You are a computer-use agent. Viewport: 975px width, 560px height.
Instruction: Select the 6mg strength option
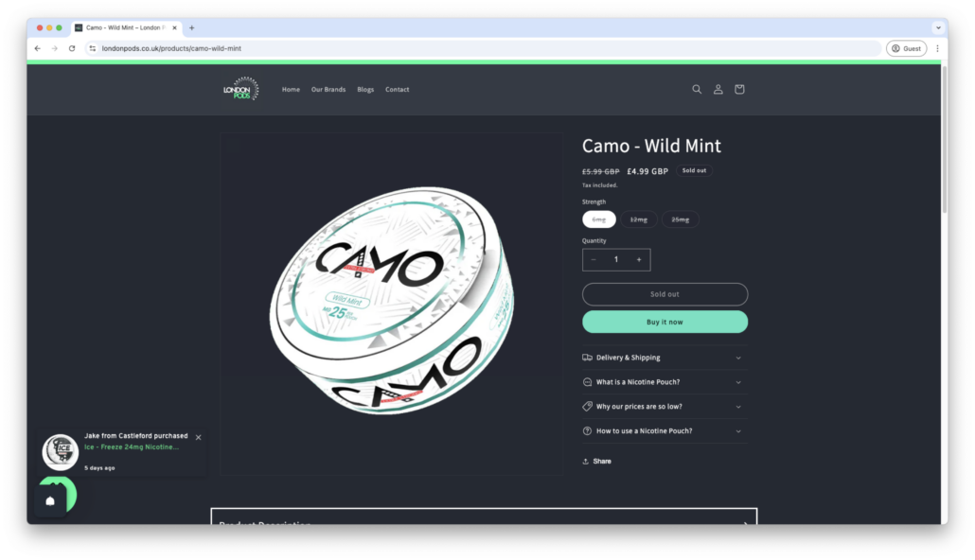(599, 219)
